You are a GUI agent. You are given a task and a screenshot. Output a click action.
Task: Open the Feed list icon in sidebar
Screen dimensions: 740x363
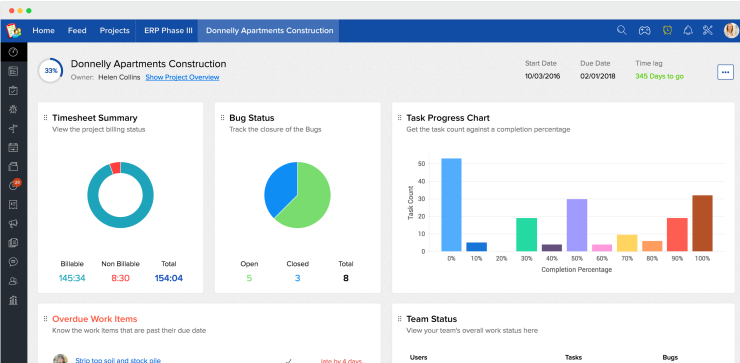(13, 71)
